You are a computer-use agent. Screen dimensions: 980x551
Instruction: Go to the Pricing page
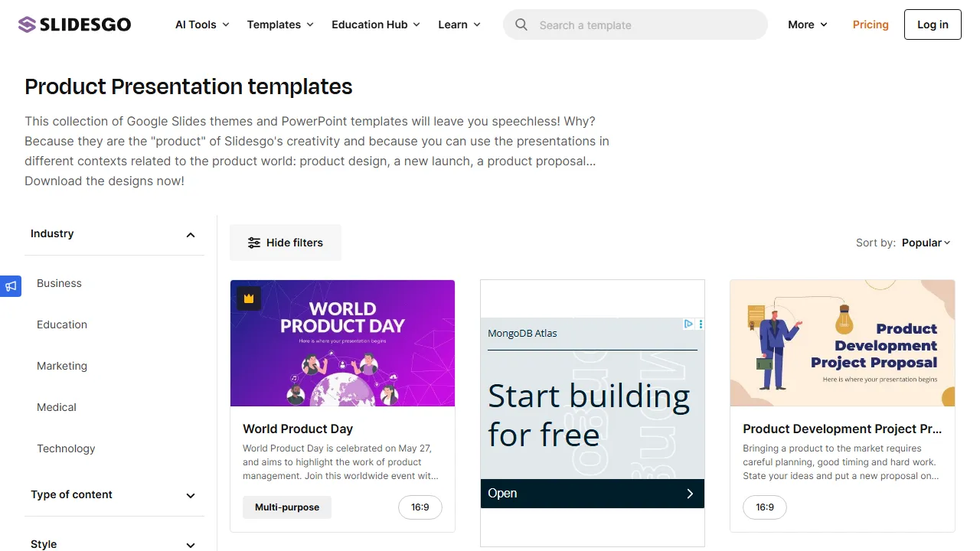[x=871, y=24]
